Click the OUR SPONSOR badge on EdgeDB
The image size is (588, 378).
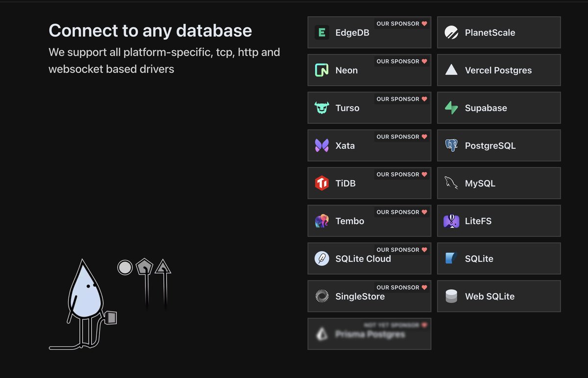click(402, 24)
